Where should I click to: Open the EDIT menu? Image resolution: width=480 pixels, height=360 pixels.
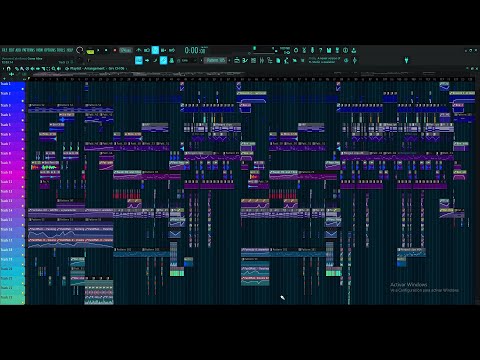11,50
